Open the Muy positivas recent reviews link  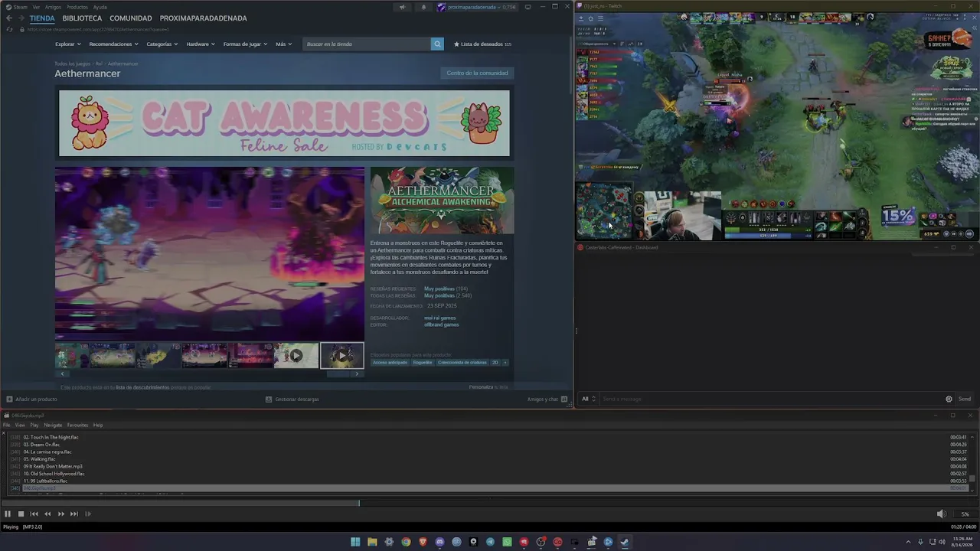[439, 289]
